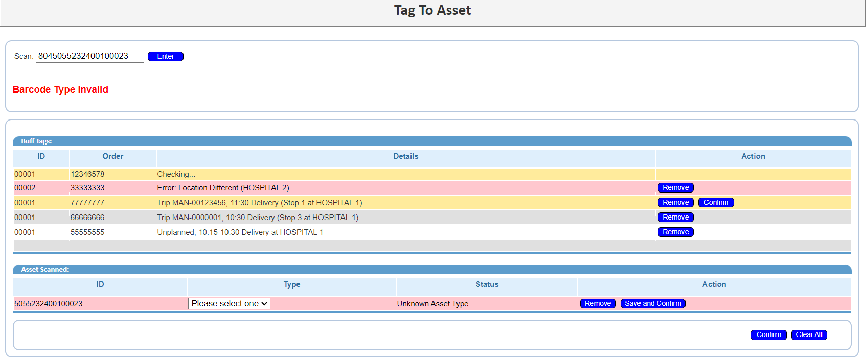This screenshot has height=360, width=868.
Task: Remove scanned asset 5055232400100023
Action: [598, 303]
